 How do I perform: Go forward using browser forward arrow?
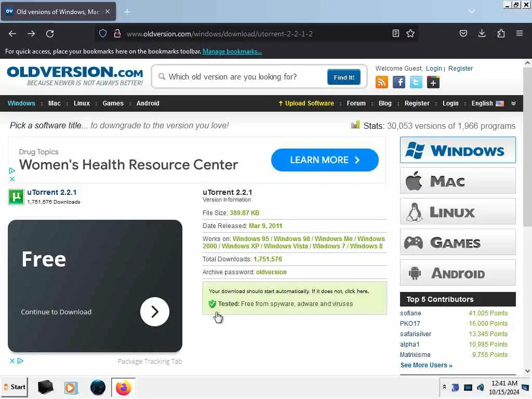[x=31, y=34]
